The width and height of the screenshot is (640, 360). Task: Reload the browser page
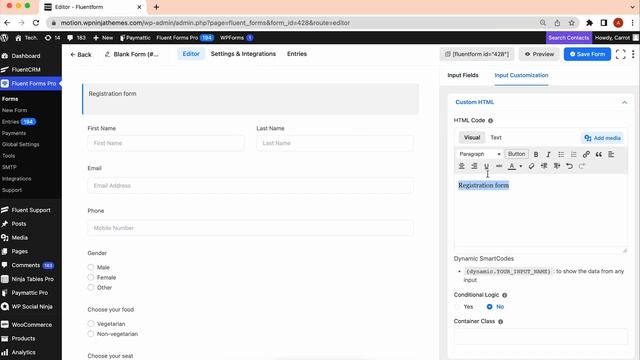[x=36, y=23]
